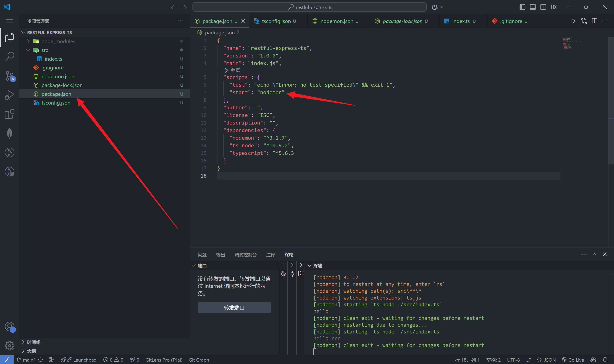Open the Search view in activity bar
This screenshot has height=364, width=614.
coord(10,56)
